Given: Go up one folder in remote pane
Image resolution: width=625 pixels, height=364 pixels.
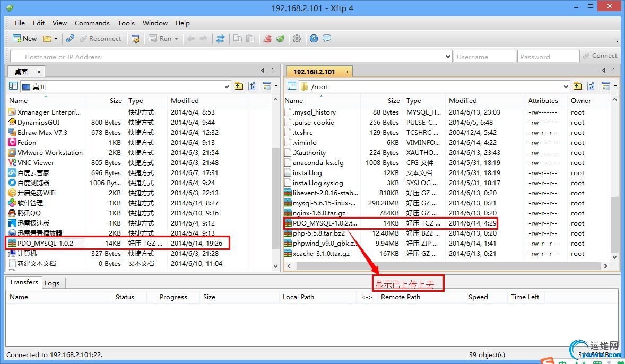Looking at the screenshot, I should 578,86.
